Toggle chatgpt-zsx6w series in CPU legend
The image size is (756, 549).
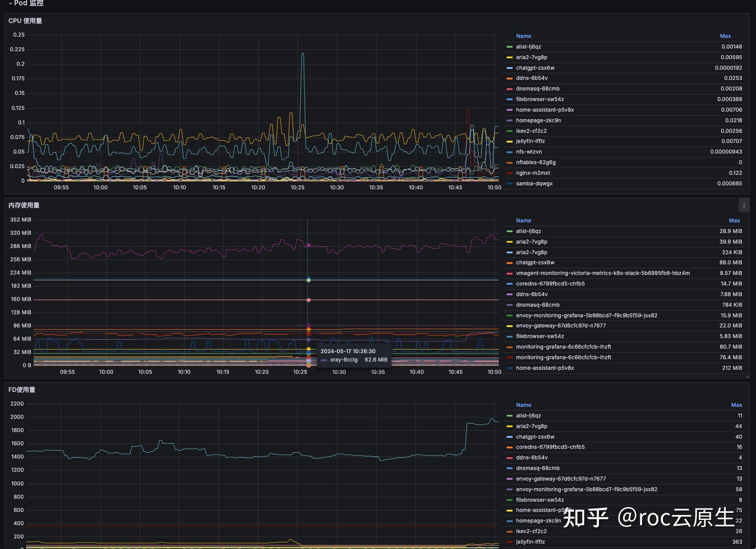(535, 68)
